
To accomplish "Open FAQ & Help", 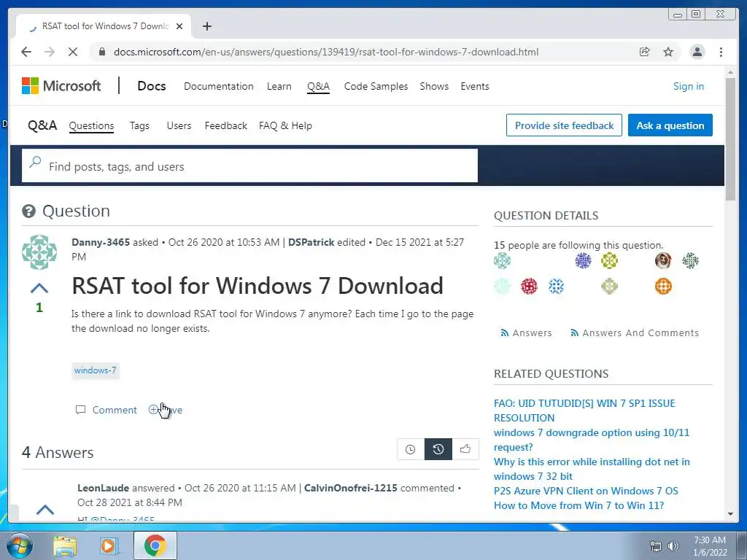I will pos(285,125).
